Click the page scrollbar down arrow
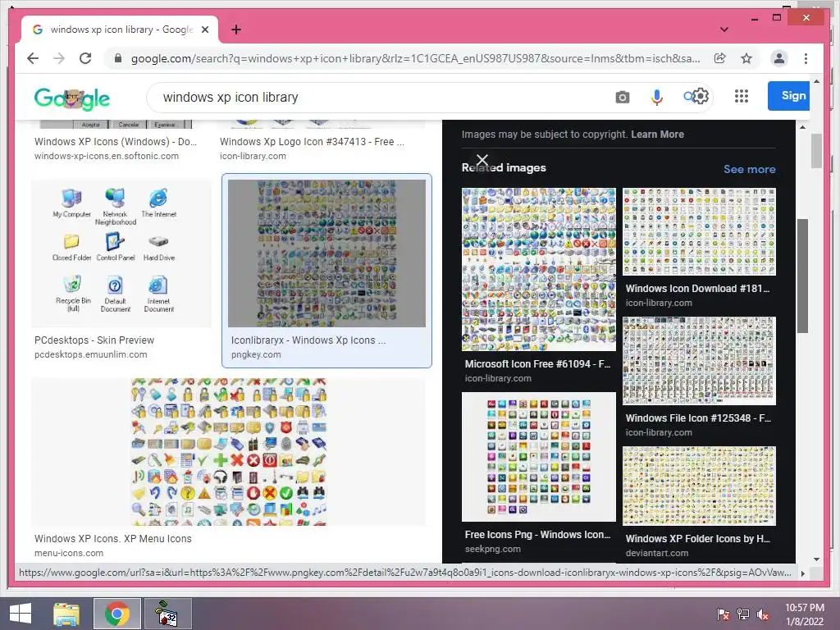Image resolution: width=840 pixels, height=630 pixels. coord(816,559)
